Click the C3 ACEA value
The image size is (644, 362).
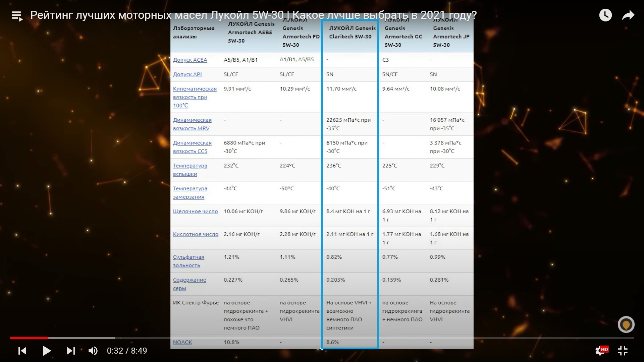click(385, 60)
